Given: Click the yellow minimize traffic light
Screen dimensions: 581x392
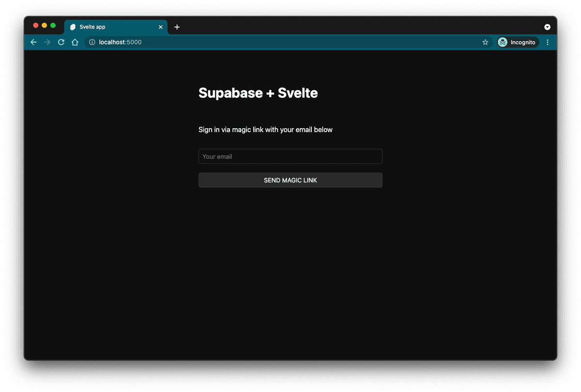Looking at the screenshot, I should pos(44,25).
